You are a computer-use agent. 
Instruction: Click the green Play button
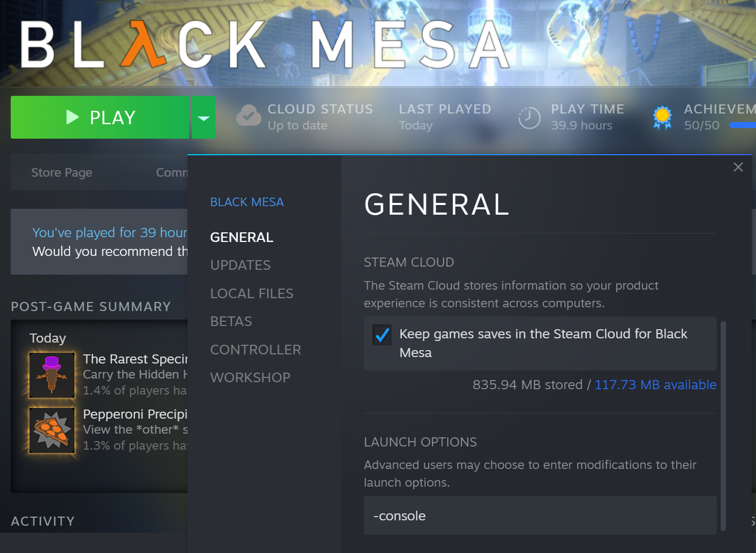tap(100, 117)
